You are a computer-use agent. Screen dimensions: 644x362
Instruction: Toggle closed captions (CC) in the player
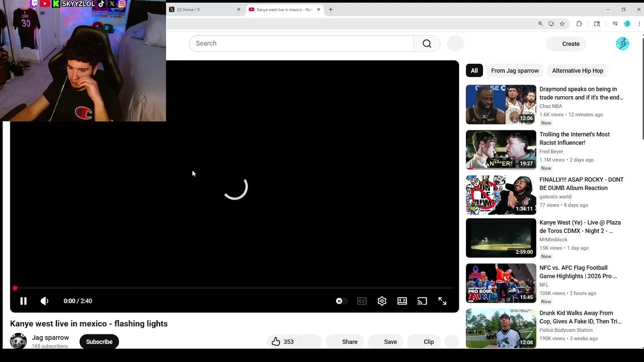(362, 301)
